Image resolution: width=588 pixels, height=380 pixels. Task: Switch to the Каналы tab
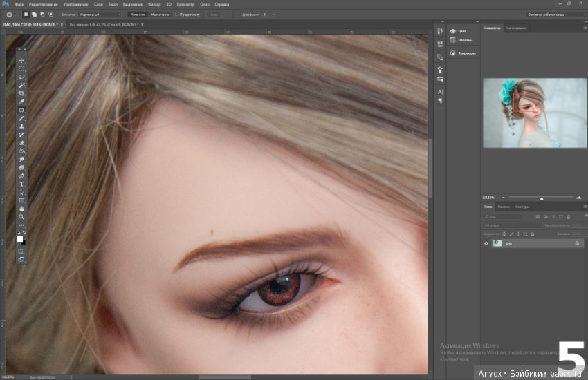tap(503, 207)
